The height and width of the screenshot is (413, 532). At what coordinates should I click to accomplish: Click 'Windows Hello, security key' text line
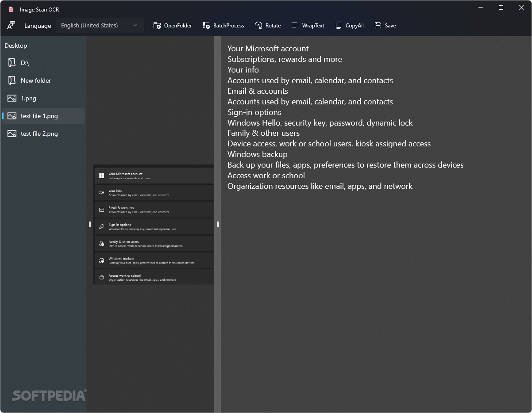tap(320, 123)
